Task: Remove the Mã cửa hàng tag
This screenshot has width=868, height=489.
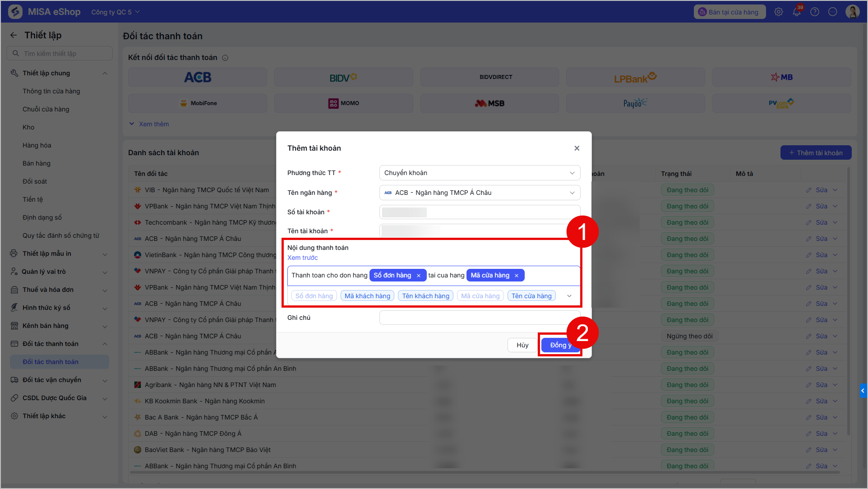Action: 517,276
